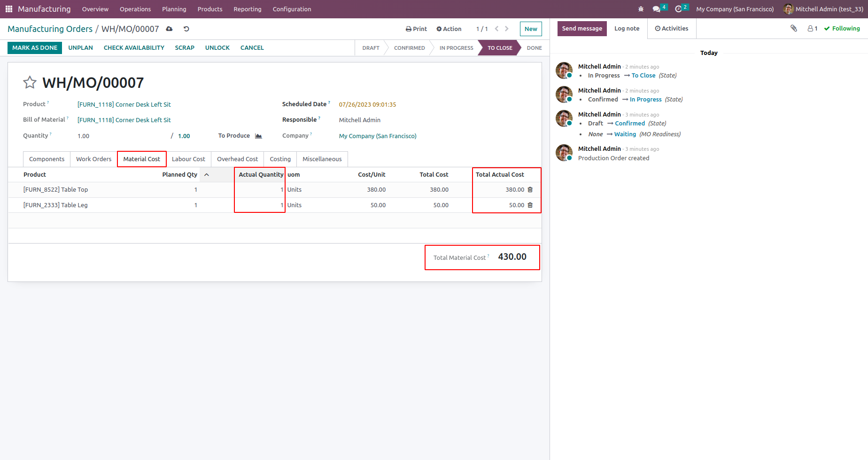Click the debug bug icon
The width and height of the screenshot is (868, 460).
[x=641, y=9]
